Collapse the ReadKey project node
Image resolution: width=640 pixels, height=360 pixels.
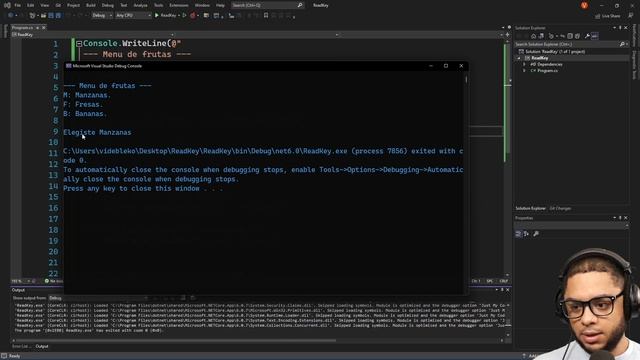coord(519,58)
